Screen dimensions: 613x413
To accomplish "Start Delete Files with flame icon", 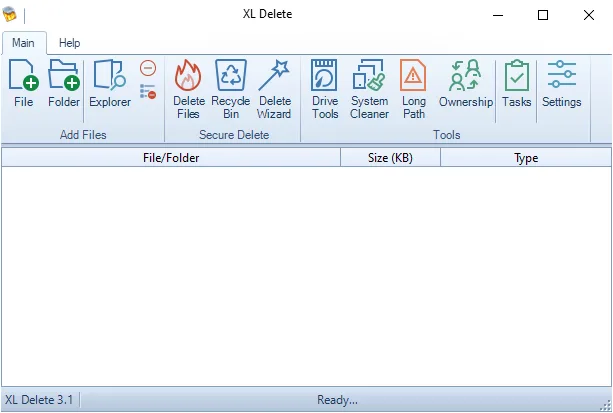I will pyautogui.click(x=188, y=89).
